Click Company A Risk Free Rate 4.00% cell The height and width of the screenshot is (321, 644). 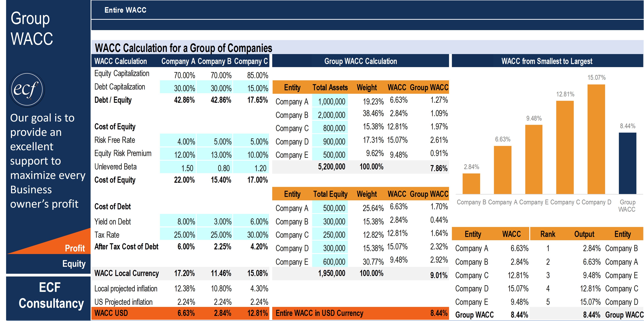178,141
